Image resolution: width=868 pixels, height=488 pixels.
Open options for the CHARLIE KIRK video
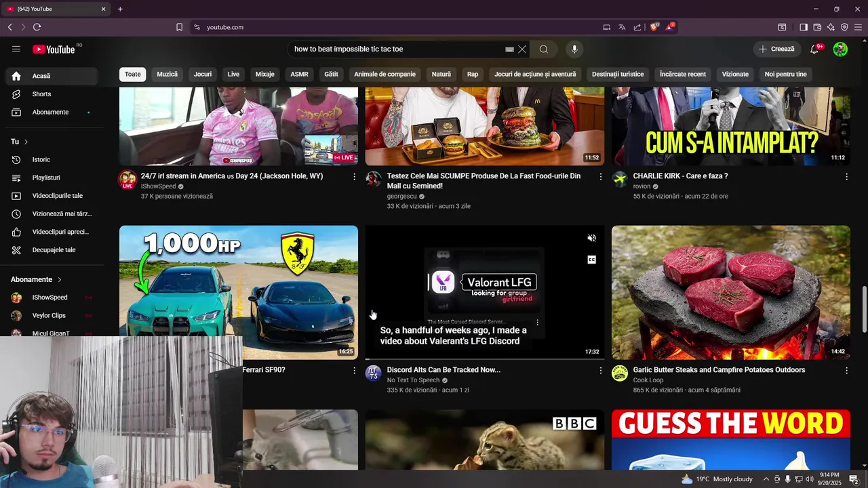pos(846,176)
